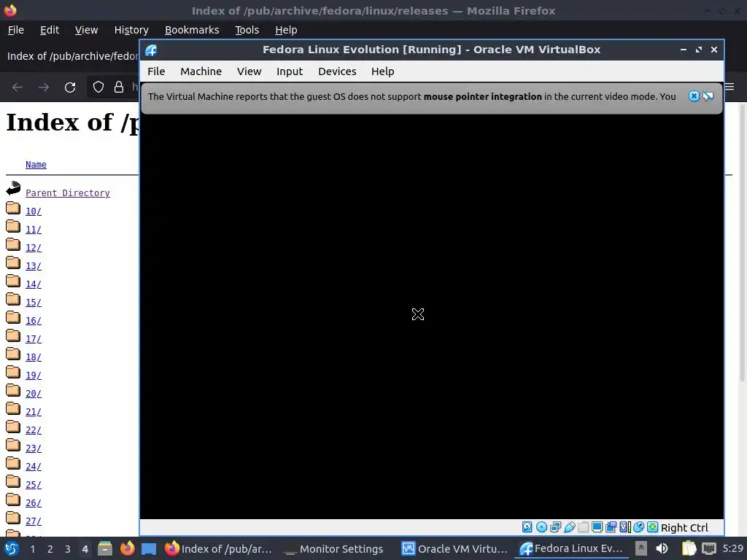Open the 23/ release folder link
The height and width of the screenshot is (560, 747).
point(34,448)
